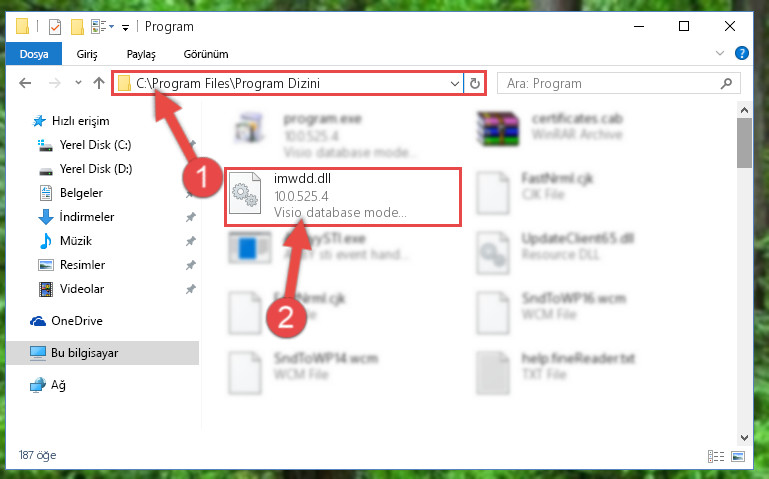Click the new folder quick access icon

pyautogui.click(x=77, y=26)
